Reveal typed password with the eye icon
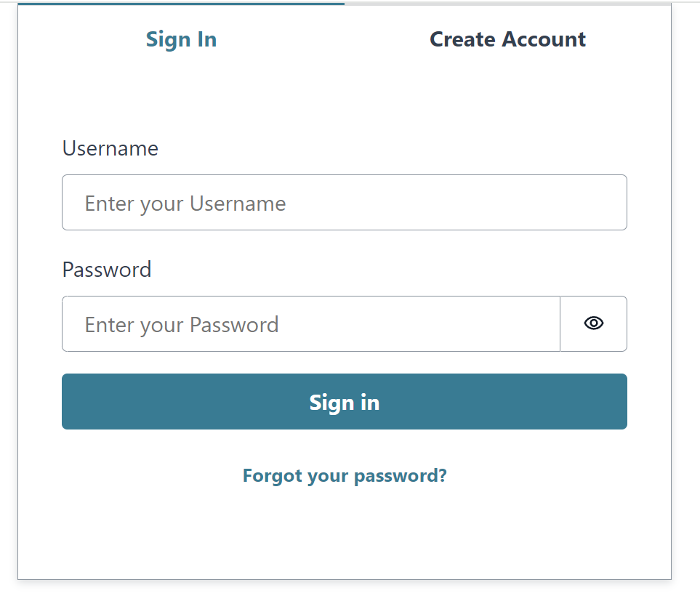The image size is (700, 609). (x=593, y=323)
